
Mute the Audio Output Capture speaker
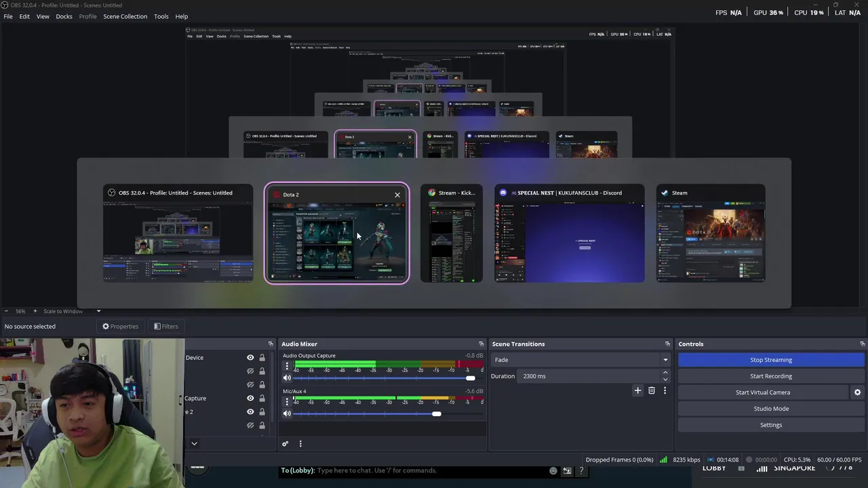287,378
